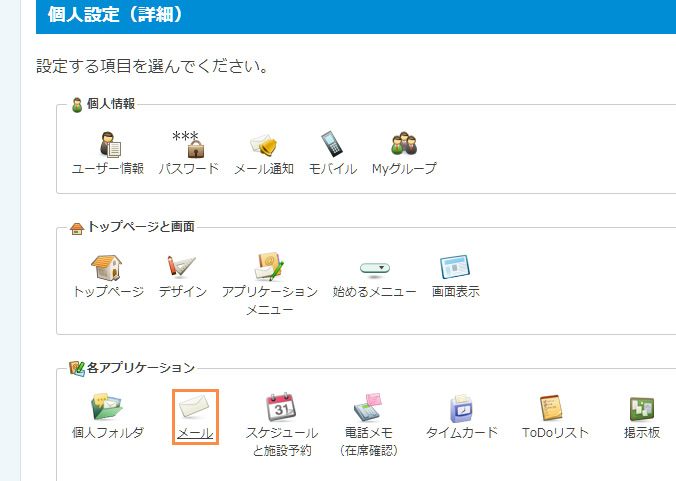676x481 pixels.
Task: Open the ToDoリスト notepad icon
Action: tap(551, 408)
